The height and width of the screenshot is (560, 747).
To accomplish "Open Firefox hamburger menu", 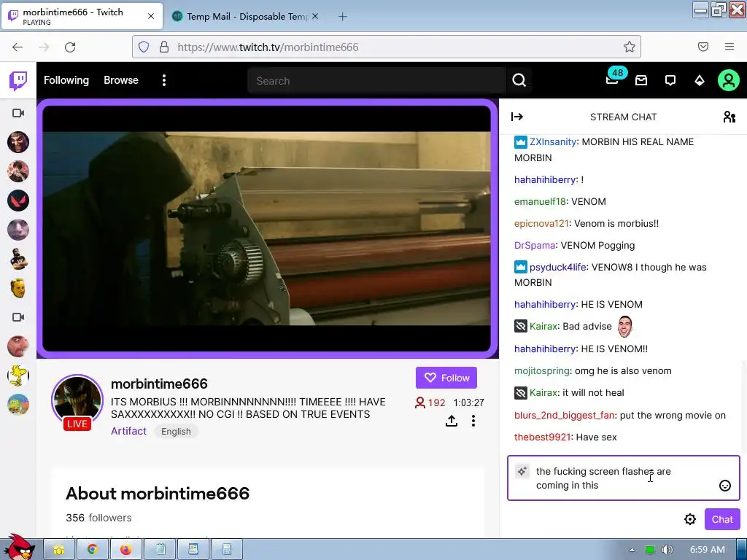I will 729,47.
